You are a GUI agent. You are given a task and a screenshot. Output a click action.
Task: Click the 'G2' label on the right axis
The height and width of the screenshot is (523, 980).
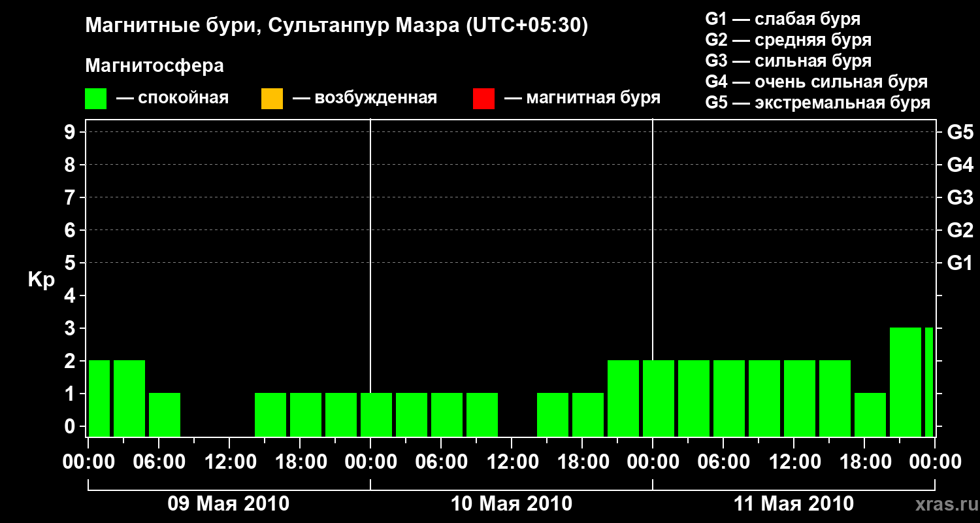click(960, 230)
